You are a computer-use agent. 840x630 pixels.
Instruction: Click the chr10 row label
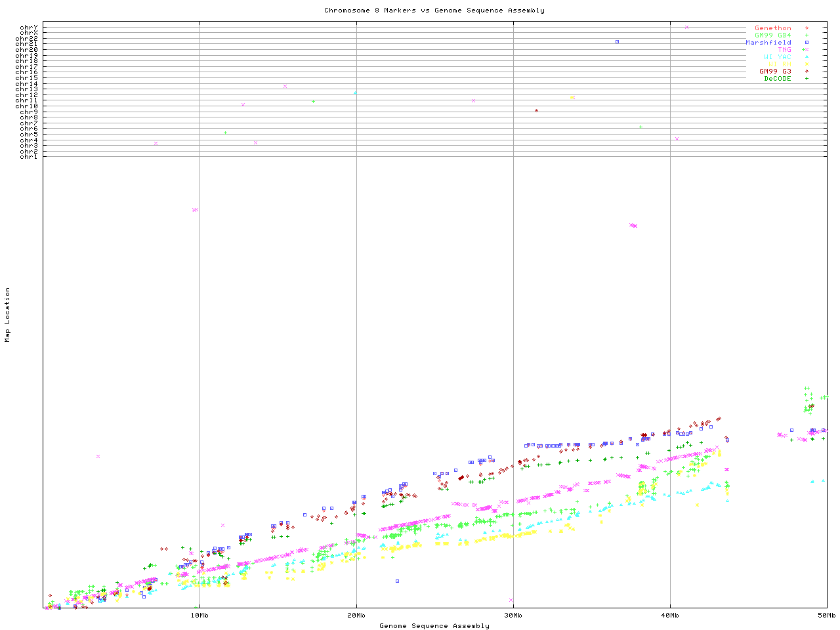click(26, 106)
